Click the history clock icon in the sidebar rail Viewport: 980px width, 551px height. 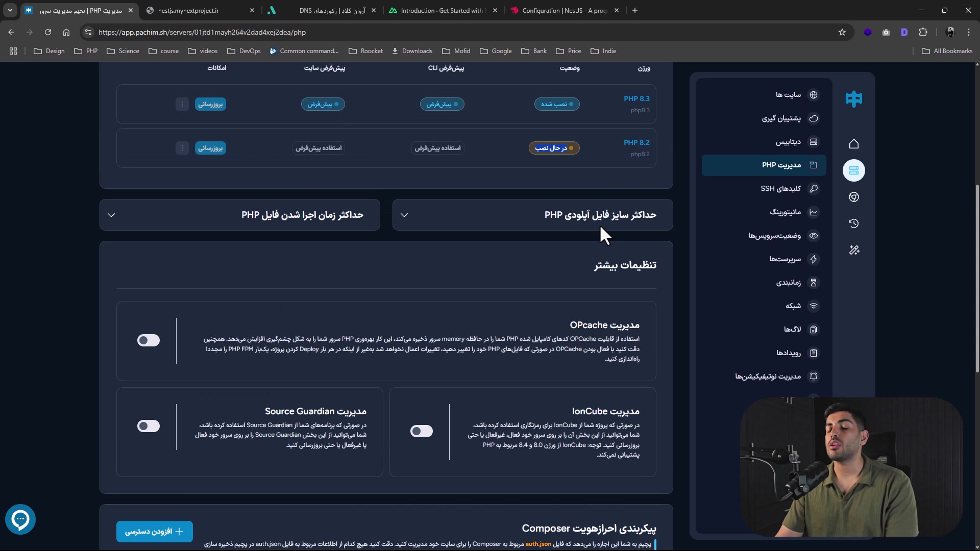[x=854, y=223]
